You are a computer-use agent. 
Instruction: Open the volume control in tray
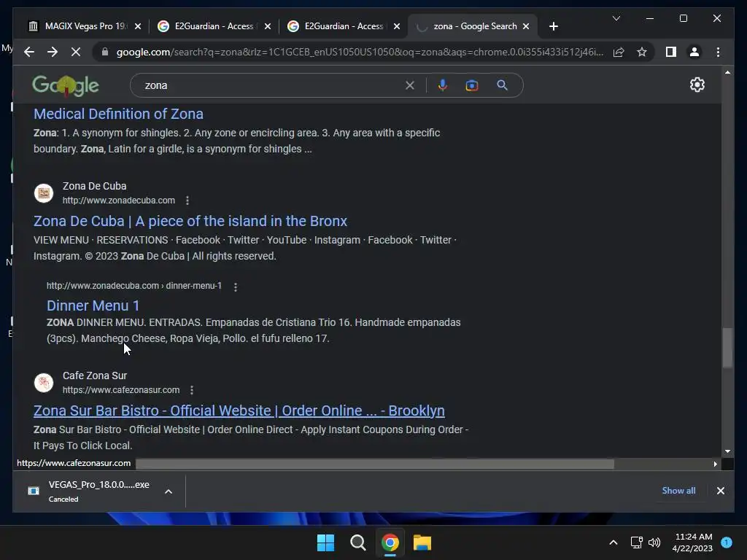pos(654,542)
